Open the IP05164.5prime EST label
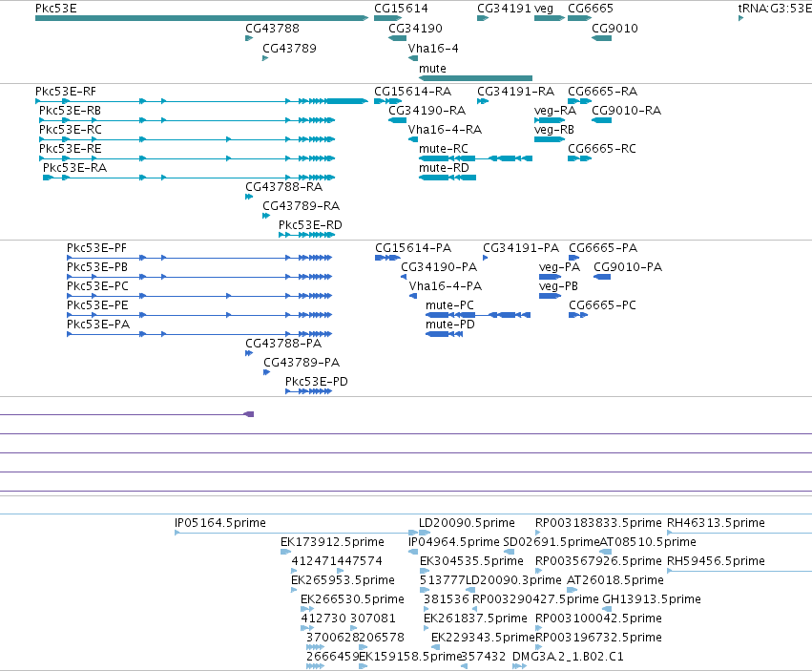Image resolution: width=812 pixels, height=671 pixels. click(220, 522)
